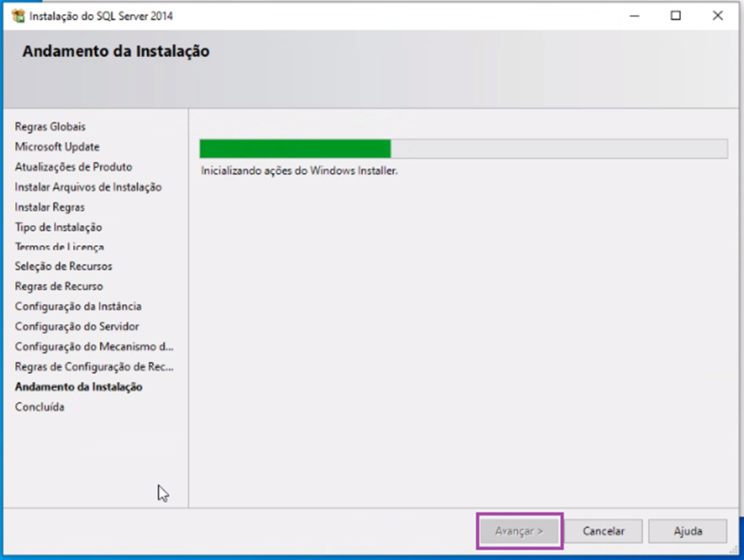Cancel the installation with Cancelar
The height and width of the screenshot is (560, 744).
click(x=604, y=531)
